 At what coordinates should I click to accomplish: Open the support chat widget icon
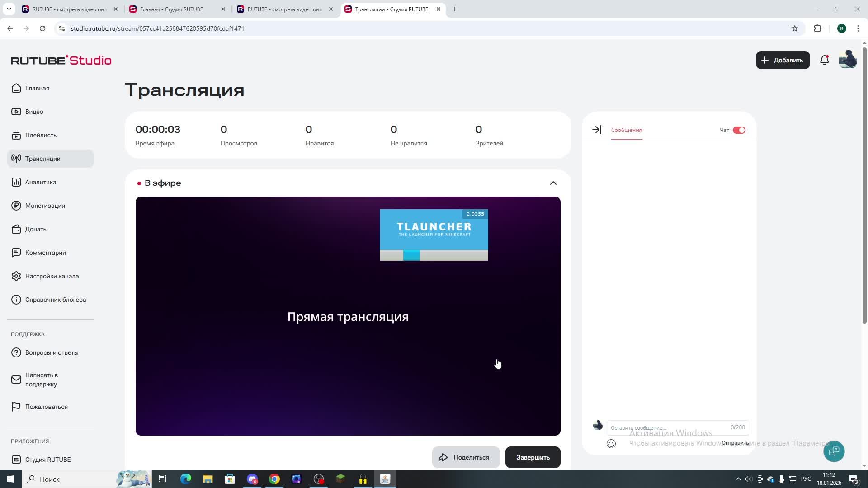point(834,451)
